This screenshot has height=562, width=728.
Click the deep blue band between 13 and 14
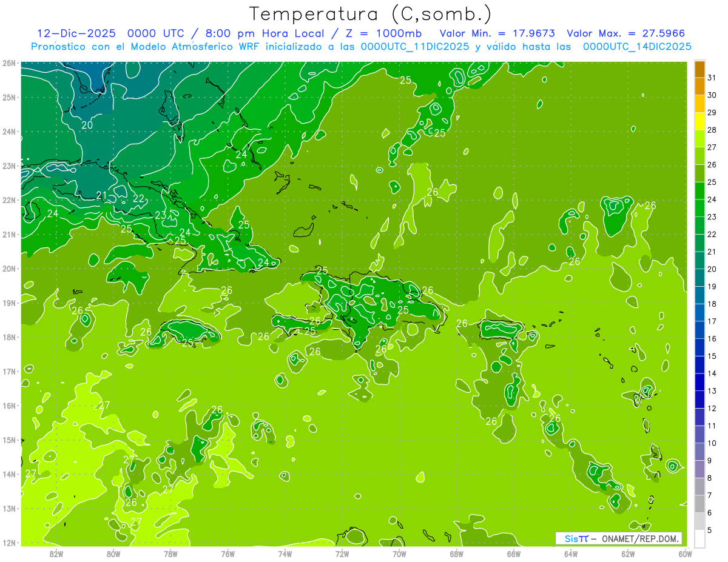coord(699,382)
